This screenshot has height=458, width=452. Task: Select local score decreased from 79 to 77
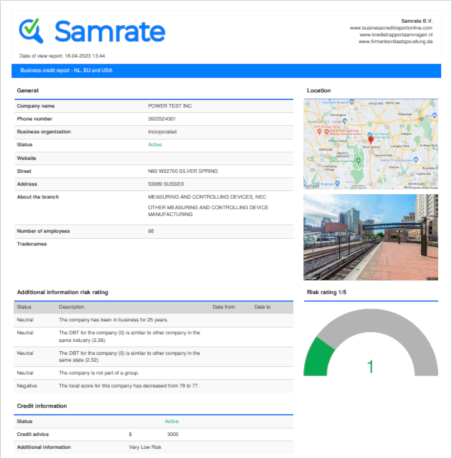[129, 386]
